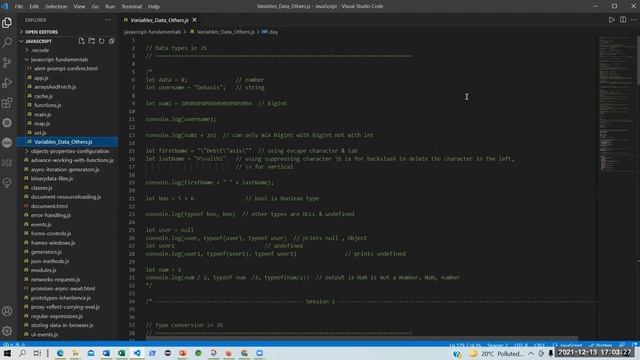Open advance-working-with-functions.js file

click(x=72, y=160)
